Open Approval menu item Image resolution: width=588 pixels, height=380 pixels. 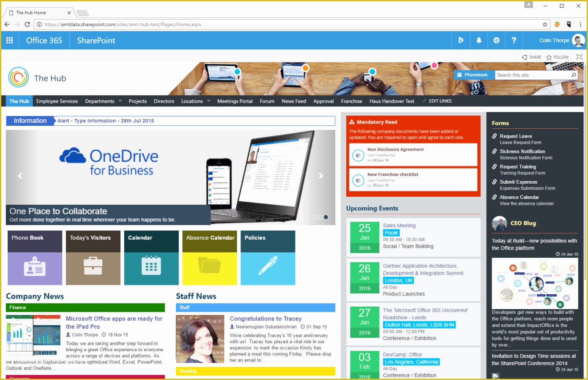323,101
